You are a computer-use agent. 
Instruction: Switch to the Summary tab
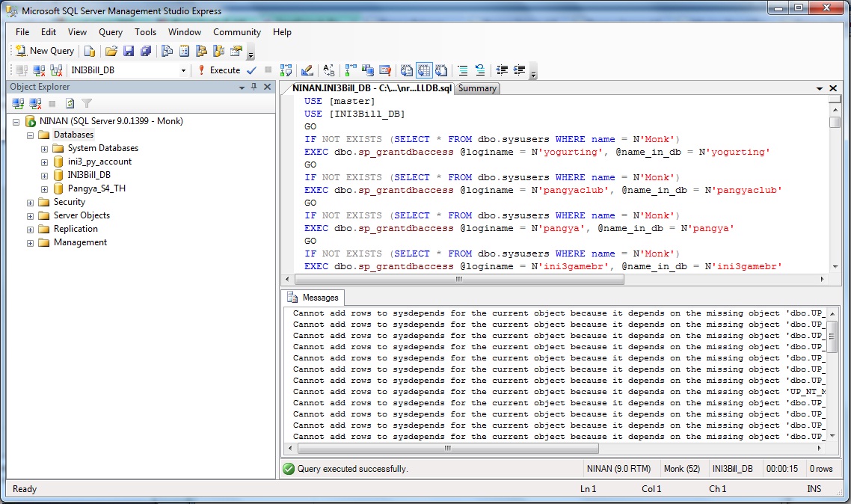(477, 88)
